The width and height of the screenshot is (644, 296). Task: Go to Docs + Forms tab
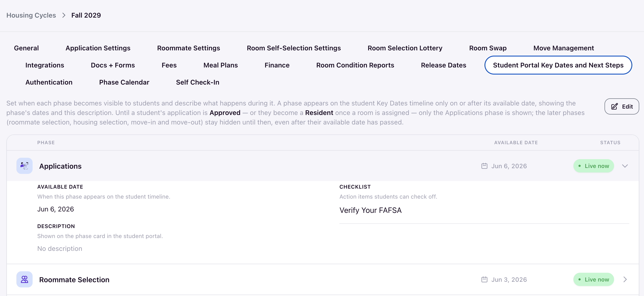coord(113,65)
